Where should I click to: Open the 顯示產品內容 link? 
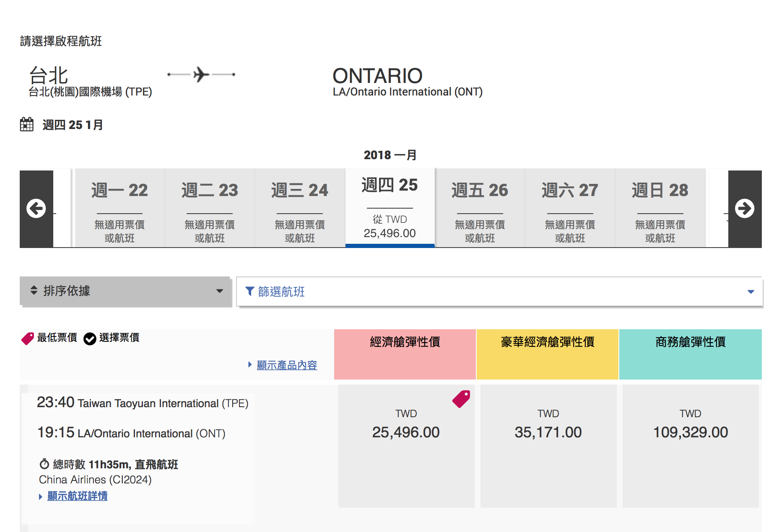click(x=287, y=365)
